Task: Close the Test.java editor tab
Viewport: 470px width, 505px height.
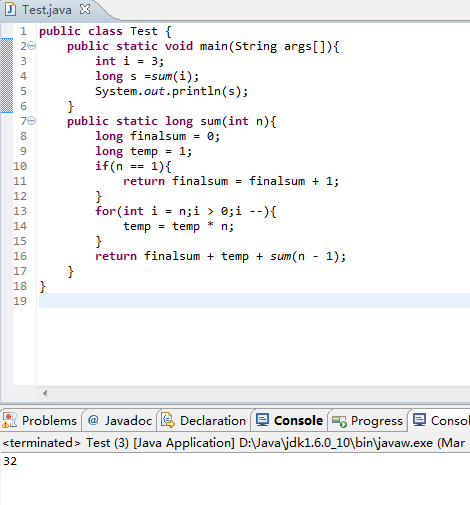Action: [x=85, y=9]
